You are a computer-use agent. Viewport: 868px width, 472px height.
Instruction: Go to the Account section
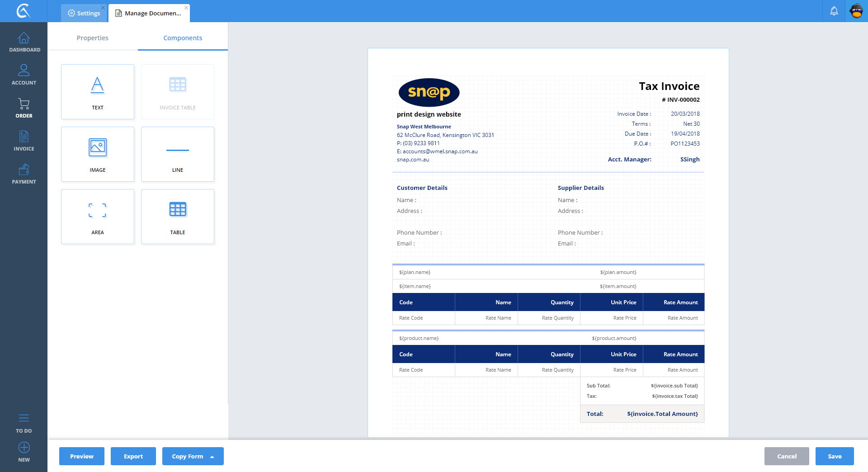point(24,75)
